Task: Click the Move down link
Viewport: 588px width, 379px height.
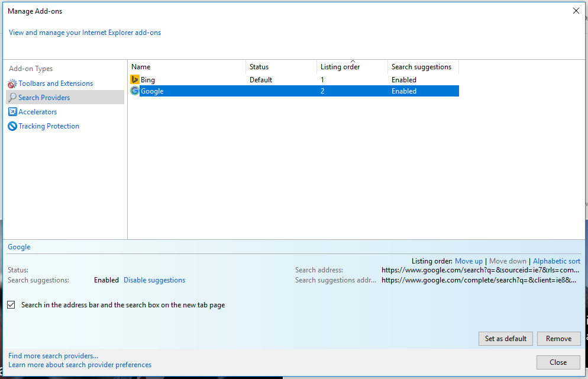Action: click(508, 261)
